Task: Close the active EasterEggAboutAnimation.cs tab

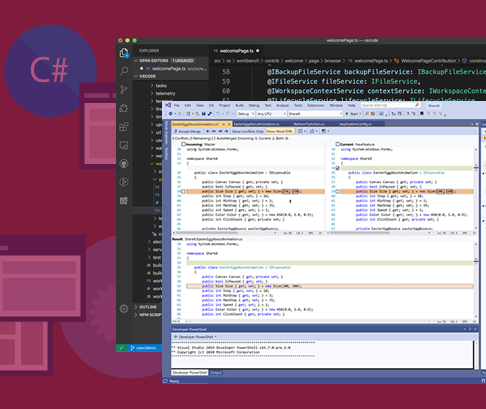Action: [229, 124]
